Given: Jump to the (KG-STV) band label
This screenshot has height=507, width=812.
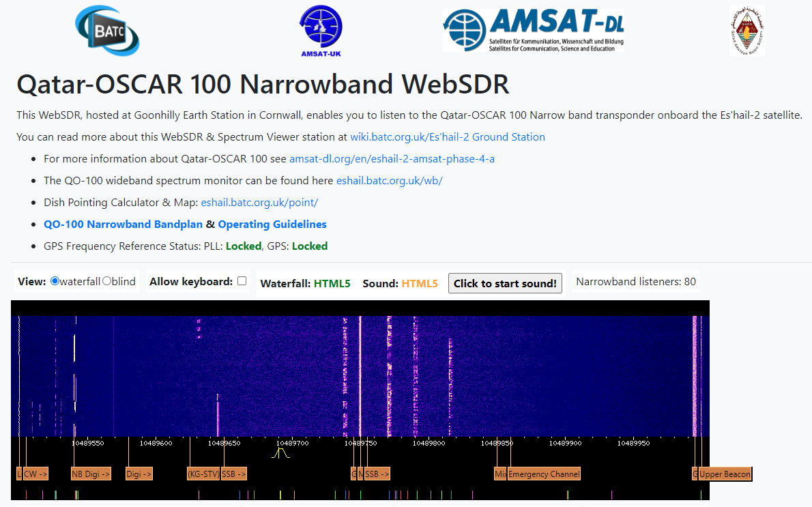Looking at the screenshot, I should [x=203, y=474].
